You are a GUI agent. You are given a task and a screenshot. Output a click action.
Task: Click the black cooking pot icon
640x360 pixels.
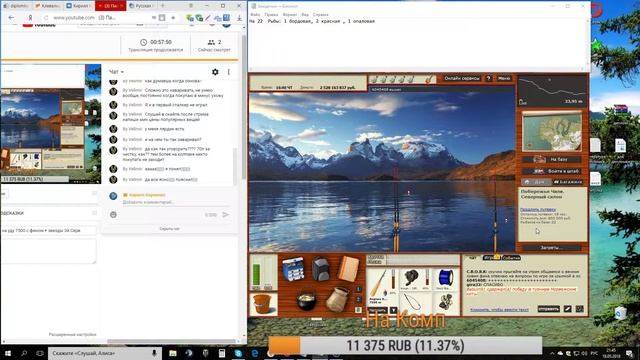pos(306,301)
